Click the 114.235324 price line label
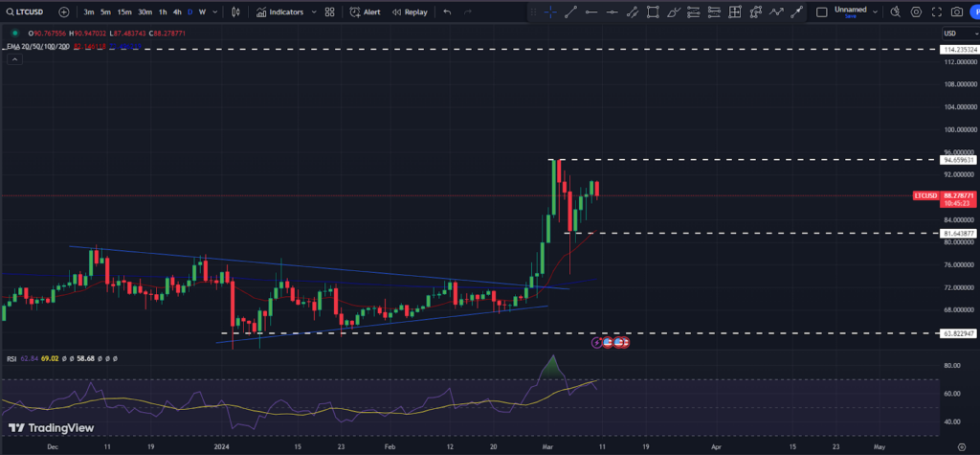Viewport: 980px width, 455px height. click(x=959, y=49)
